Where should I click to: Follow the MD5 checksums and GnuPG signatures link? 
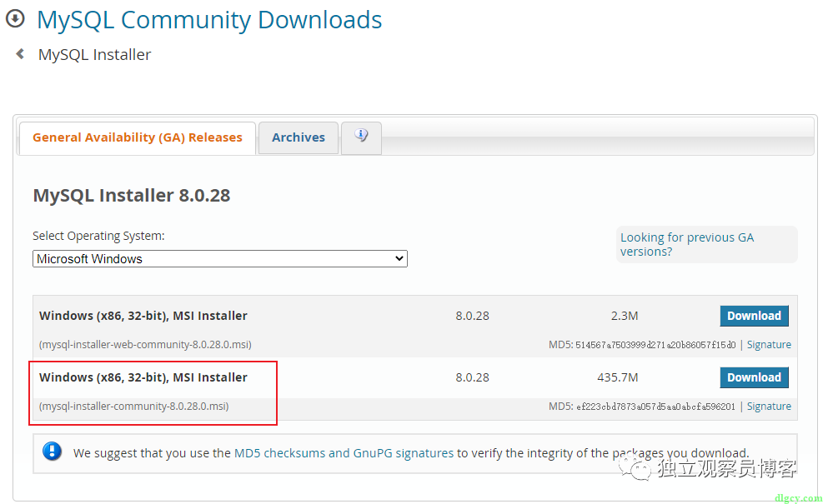[x=344, y=453]
